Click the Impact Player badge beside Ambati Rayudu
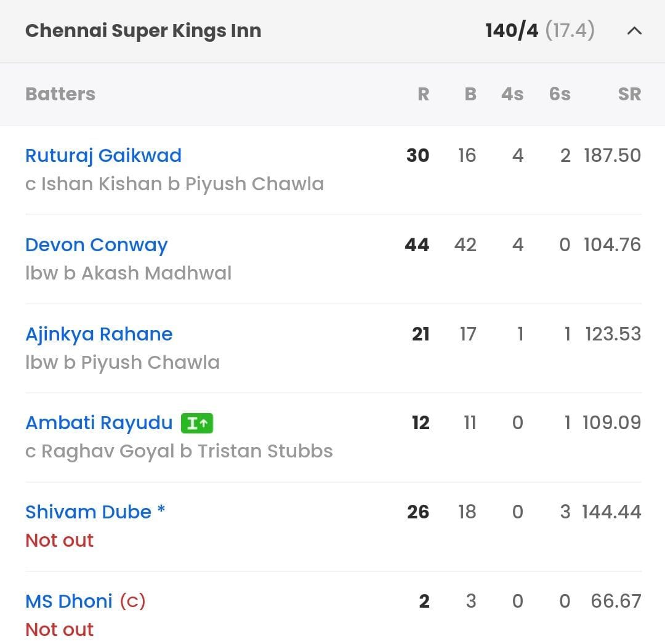 tap(196, 423)
